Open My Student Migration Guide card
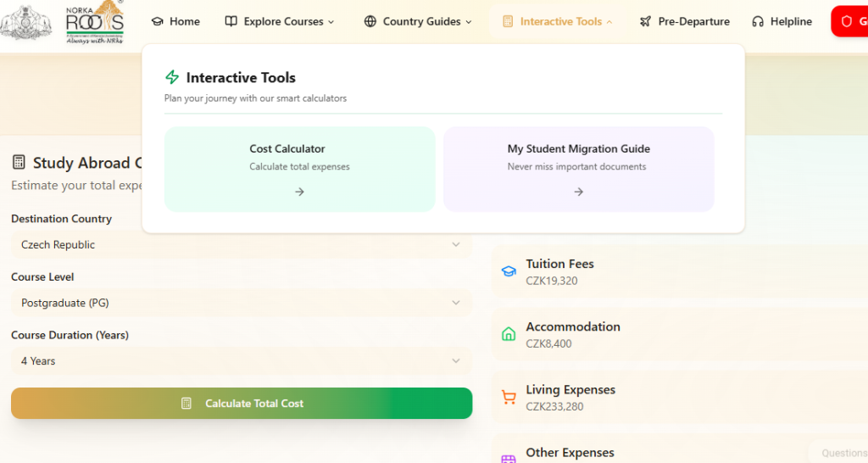Image resolution: width=868 pixels, height=463 pixels. [x=578, y=169]
